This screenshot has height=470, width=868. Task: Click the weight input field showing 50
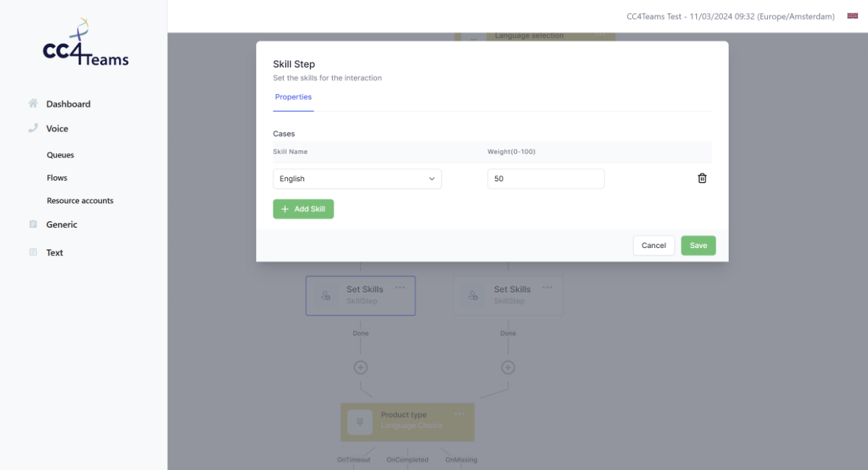(546, 179)
